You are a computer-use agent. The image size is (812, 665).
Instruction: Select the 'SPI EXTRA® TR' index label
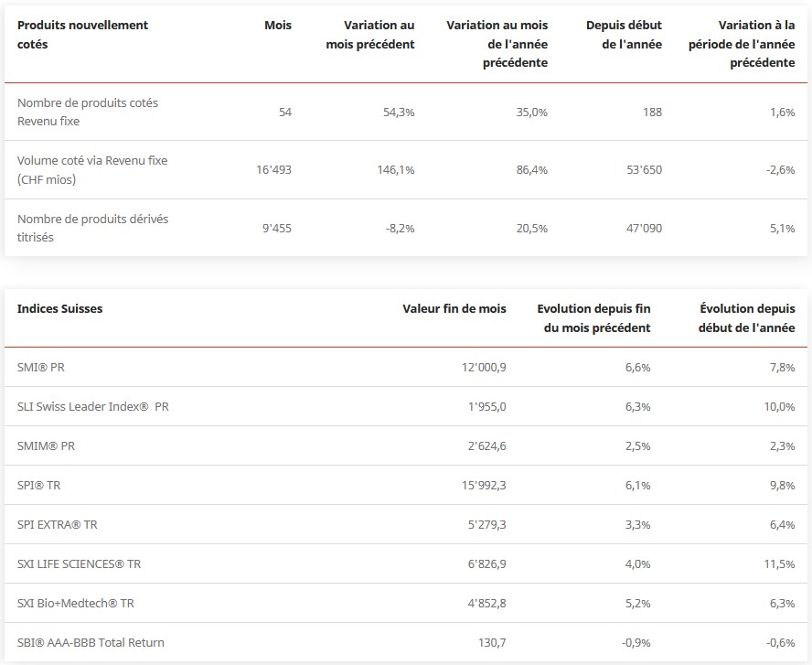(x=57, y=525)
